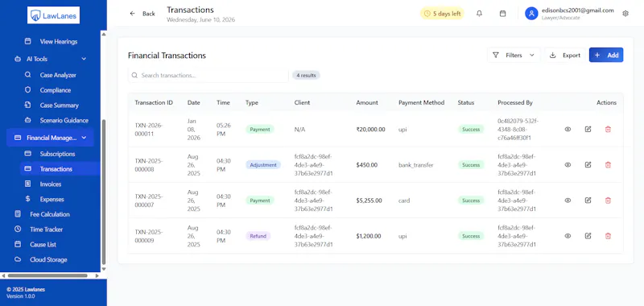Screen dimensions: 644x306
Task: Go to Subscriptions page
Action: point(57,154)
